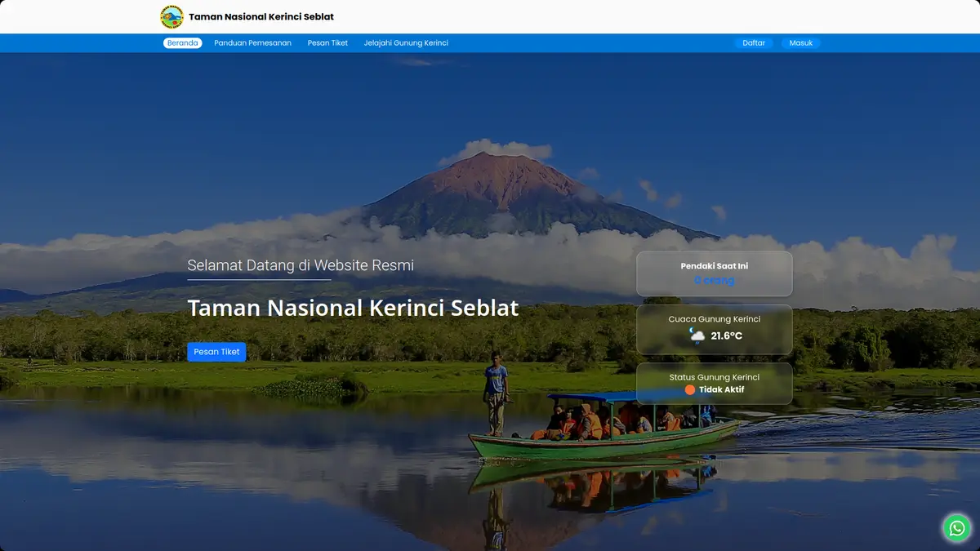The width and height of the screenshot is (980, 551).
Task: Open Jelajahi Gunung Kerinci menu
Action: tap(406, 43)
